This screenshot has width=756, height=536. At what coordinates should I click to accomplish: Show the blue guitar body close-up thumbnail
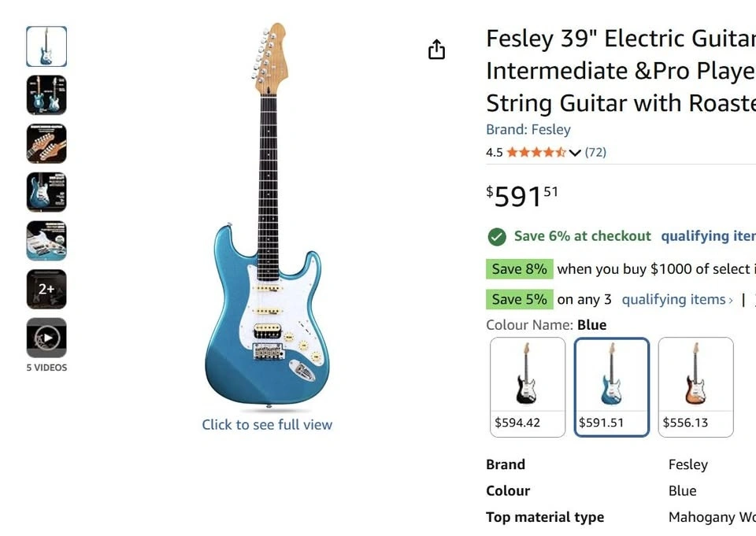pos(46,192)
